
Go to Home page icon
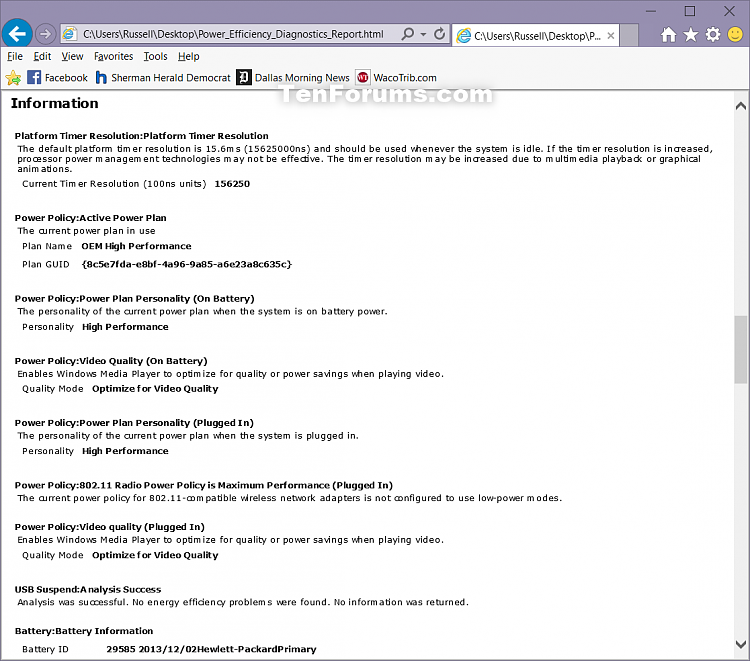pyautogui.click(x=669, y=34)
